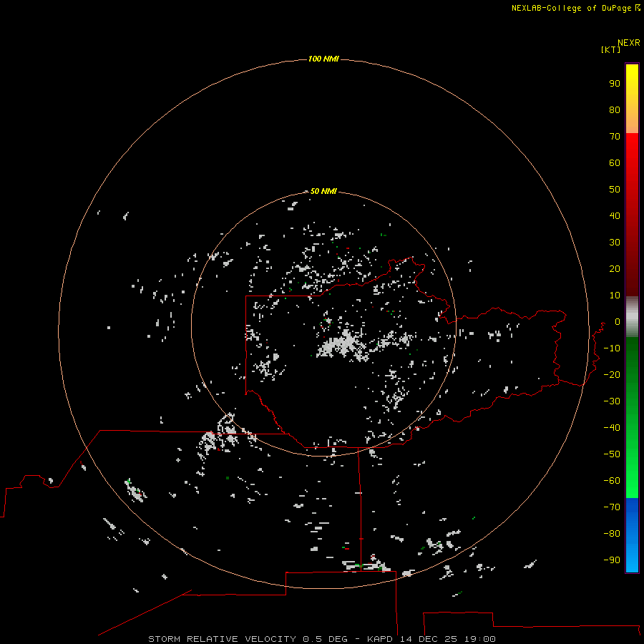The width and height of the screenshot is (644, 644).
Task: Click the -10 scale label
Action: point(612,348)
